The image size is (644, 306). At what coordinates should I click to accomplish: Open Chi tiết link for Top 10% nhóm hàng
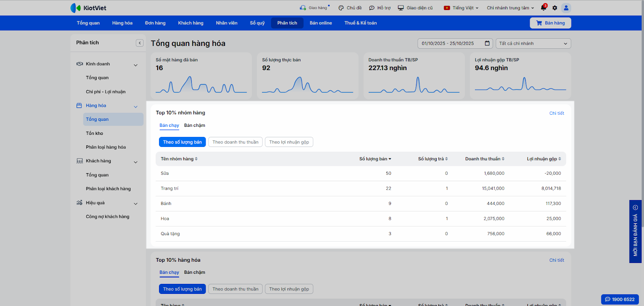pos(556,114)
